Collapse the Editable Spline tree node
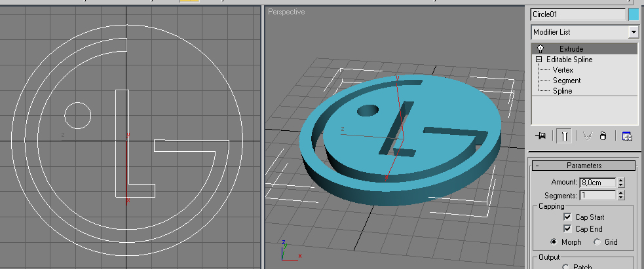 coord(539,60)
